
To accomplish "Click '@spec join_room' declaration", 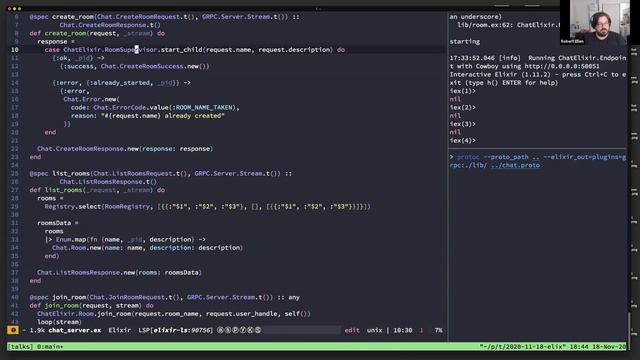I will click(x=164, y=297).
